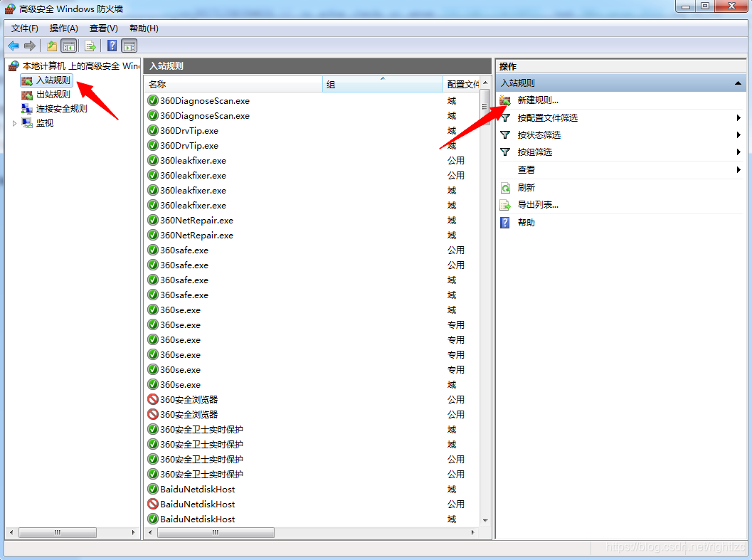Viewport: 752px width, 560px height.
Task: Click green check icon of first 360DiagnoseScan.exe
Action: [153, 101]
